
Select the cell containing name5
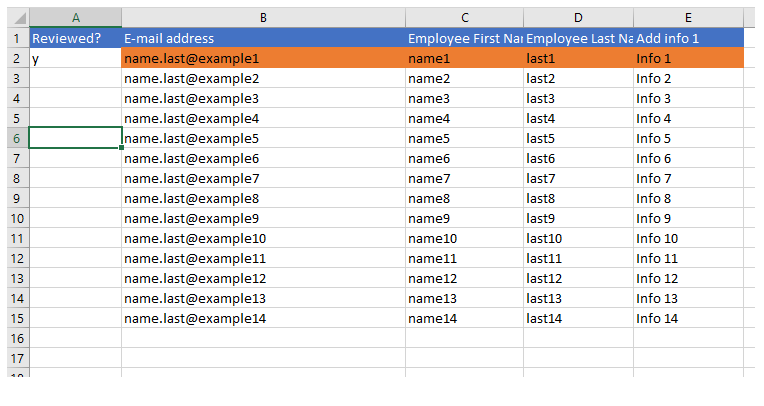pyautogui.click(x=464, y=138)
